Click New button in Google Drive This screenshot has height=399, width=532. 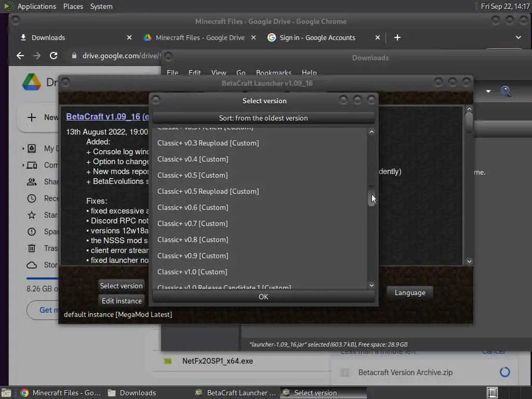click(x=38, y=117)
